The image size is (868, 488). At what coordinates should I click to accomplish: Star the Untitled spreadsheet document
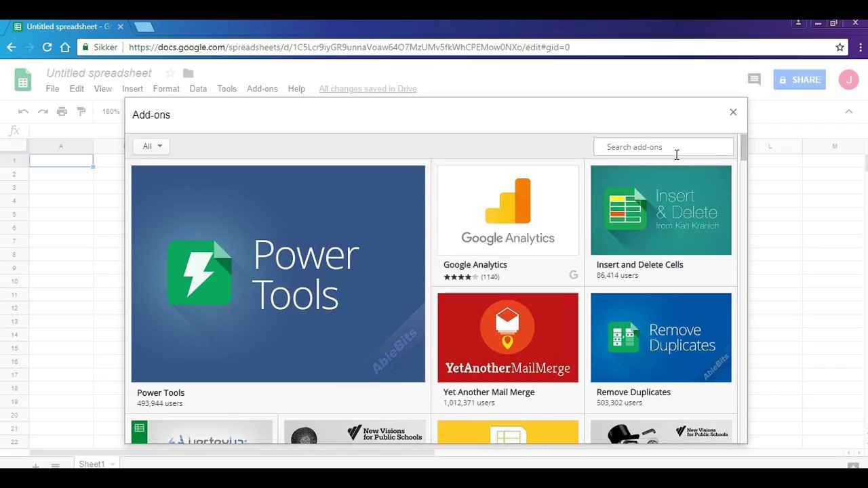point(170,73)
